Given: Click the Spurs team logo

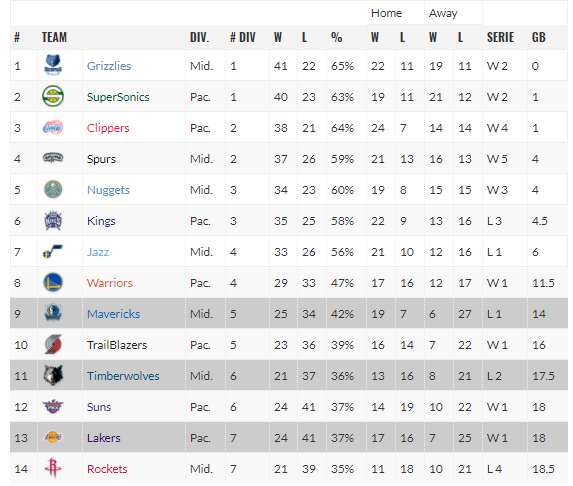Looking at the screenshot, I should point(53,158).
